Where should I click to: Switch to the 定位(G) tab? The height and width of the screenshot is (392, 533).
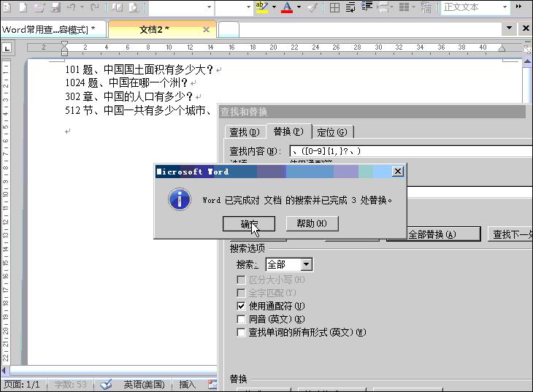pyautogui.click(x=332, y=132)
